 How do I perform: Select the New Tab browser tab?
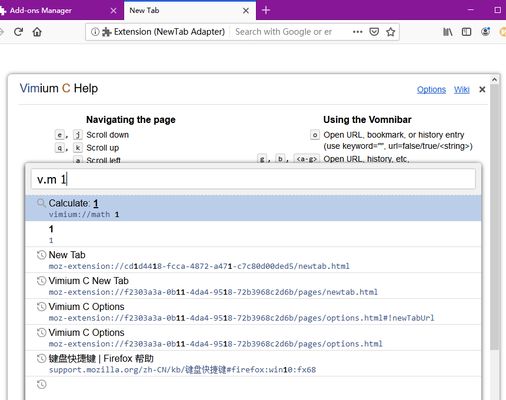190,10
